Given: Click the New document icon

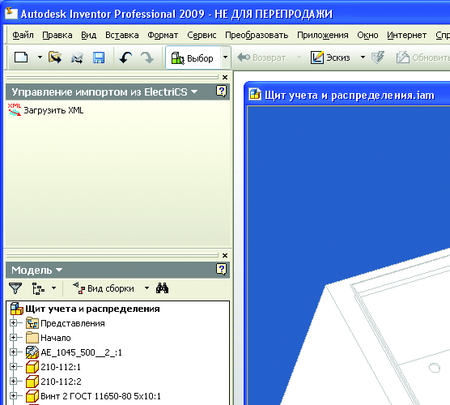Looking at the screenshot, I should [x=21, y=58].
